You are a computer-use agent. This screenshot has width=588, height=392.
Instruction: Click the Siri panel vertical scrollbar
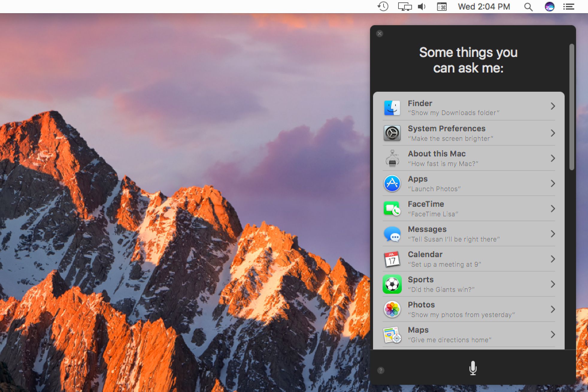572,107
